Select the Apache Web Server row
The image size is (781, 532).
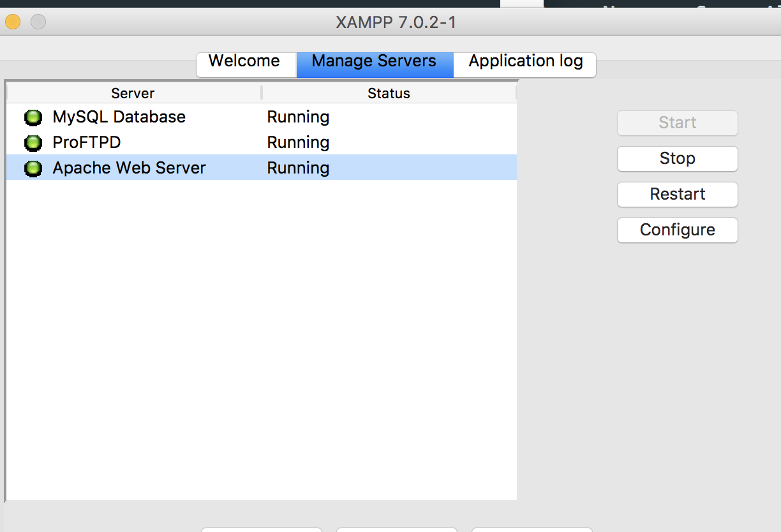(262, 168)
